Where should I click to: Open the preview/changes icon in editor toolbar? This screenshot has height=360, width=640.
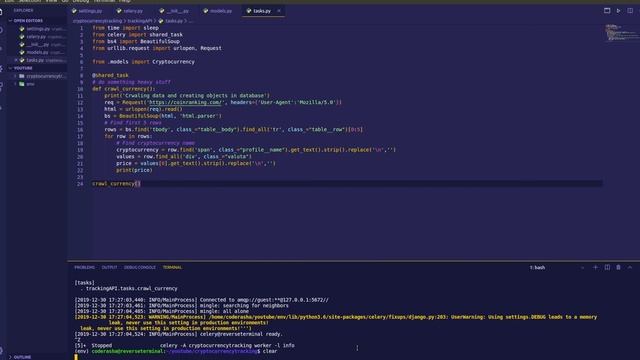607,11
